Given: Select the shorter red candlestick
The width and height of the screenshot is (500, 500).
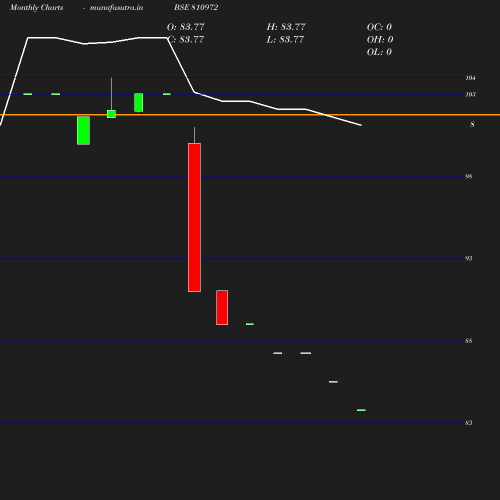Looking at the screenshot, I should (x=222, y=307).
